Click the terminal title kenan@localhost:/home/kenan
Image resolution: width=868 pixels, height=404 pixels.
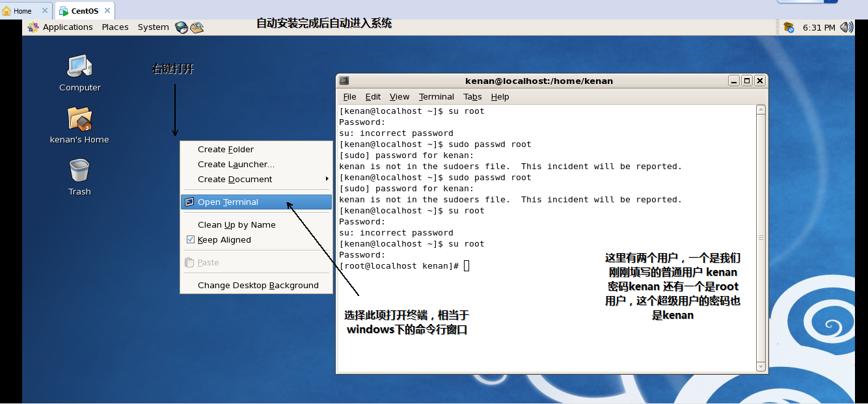click(539, 81)
